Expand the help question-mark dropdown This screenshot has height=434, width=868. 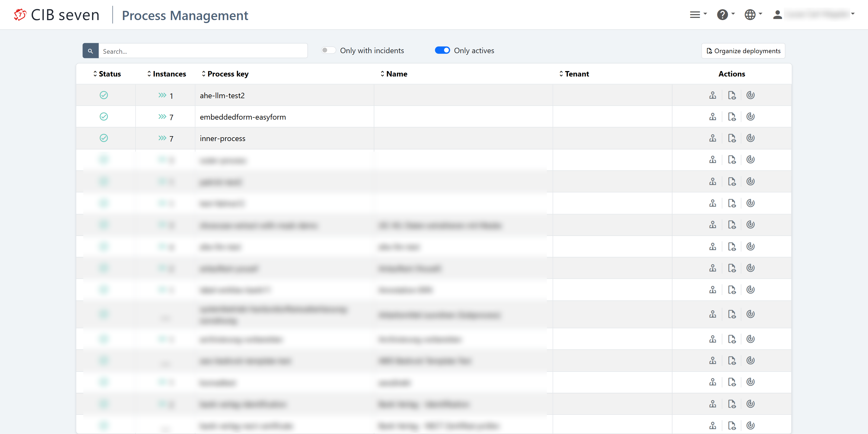click(726, 14)
